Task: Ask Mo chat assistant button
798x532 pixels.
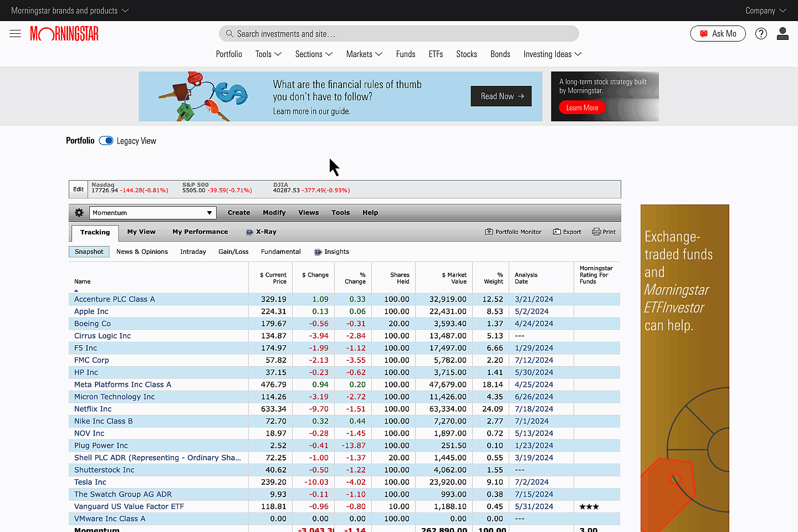Action: 718,34
